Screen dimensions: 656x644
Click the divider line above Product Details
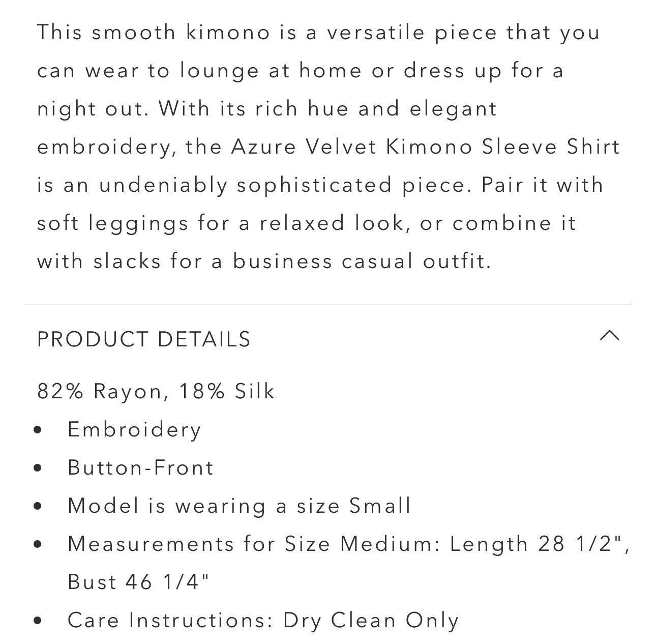point(328,305)
